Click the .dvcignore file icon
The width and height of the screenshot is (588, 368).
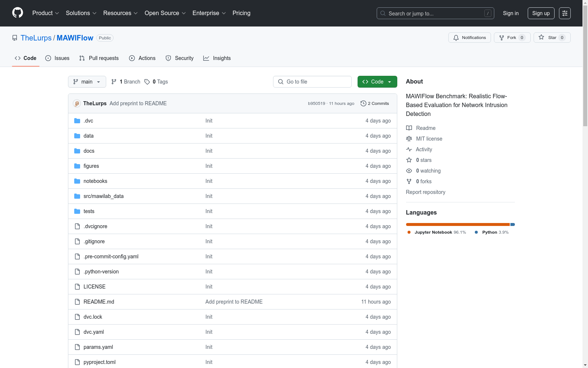77,226
